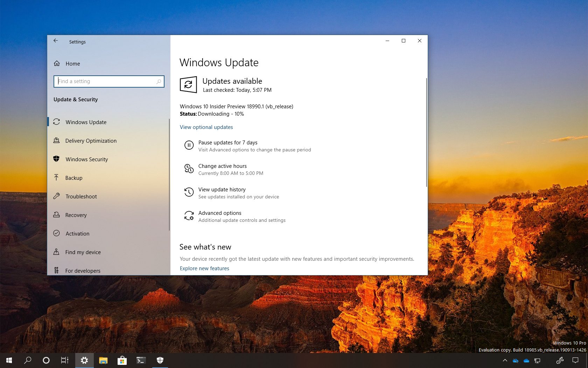This screenshot has width=588, height=368.
Task: Click the Advanced options gear-arrows icon
Action: point(189,216)
